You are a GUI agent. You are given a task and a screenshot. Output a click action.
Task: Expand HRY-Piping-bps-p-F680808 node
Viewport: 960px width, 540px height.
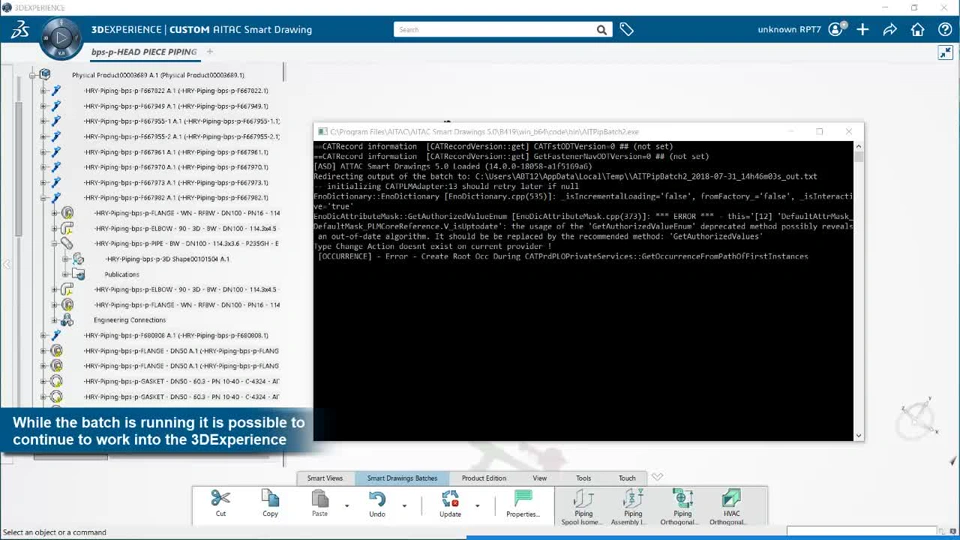[x=43, y=336]
